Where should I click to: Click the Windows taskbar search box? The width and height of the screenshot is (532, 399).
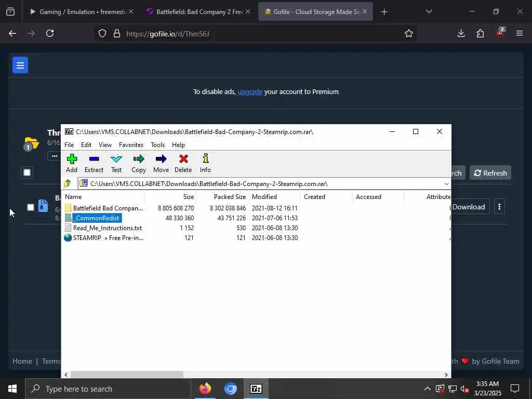coord(108,389)
